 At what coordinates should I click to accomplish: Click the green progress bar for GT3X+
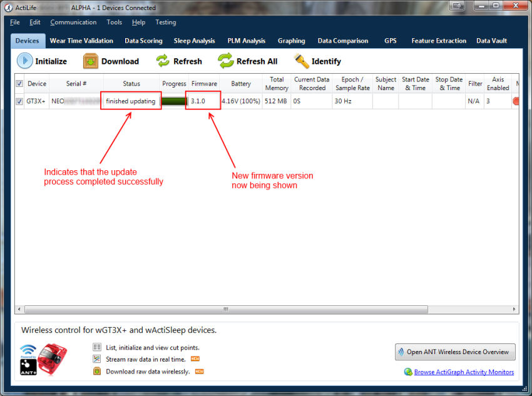coord(173,100)
